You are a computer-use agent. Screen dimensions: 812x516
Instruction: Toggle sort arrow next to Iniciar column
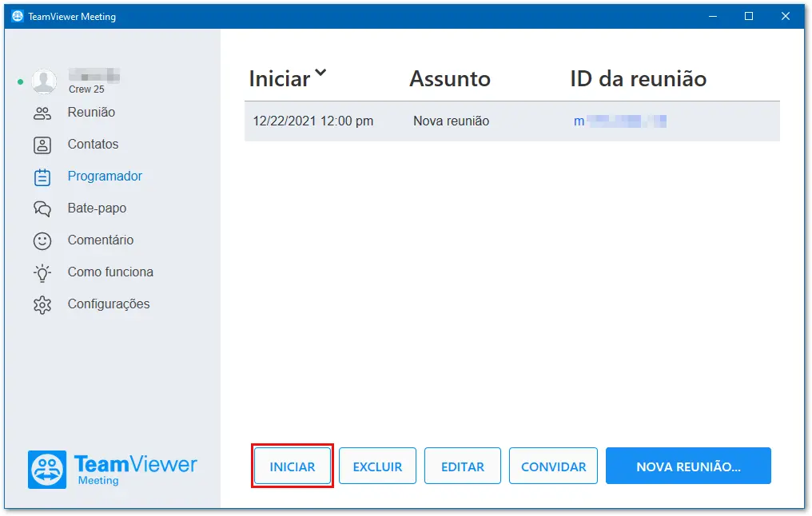point(320,73)
